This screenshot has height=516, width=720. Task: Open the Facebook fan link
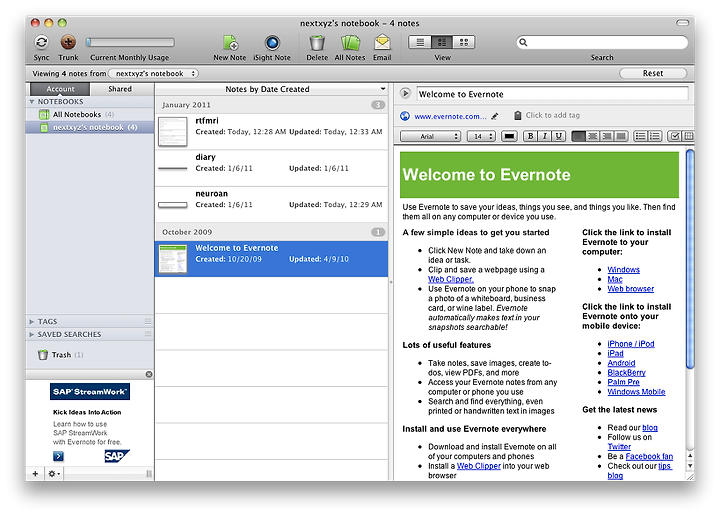click(x=649, y=456)
